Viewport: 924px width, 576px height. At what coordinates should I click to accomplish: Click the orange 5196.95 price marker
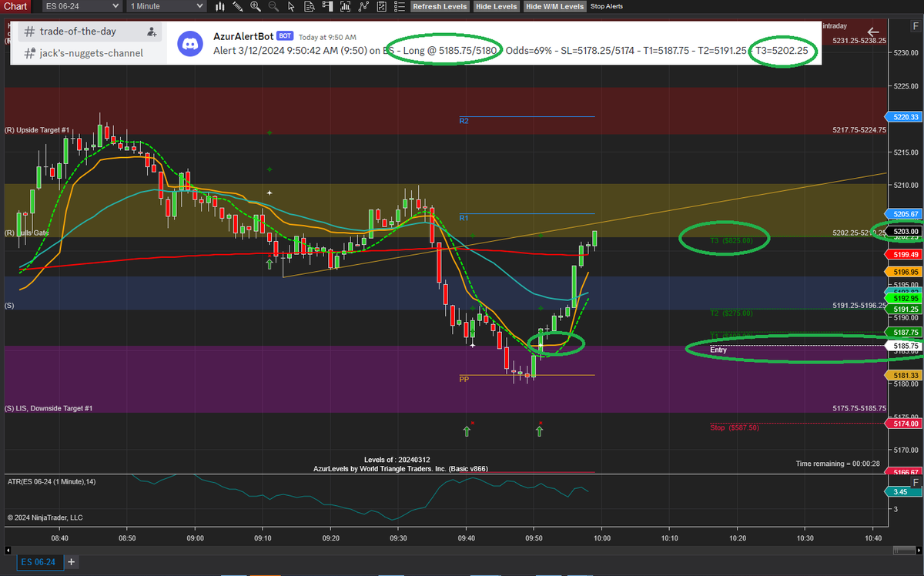click(x=905, y=272)
